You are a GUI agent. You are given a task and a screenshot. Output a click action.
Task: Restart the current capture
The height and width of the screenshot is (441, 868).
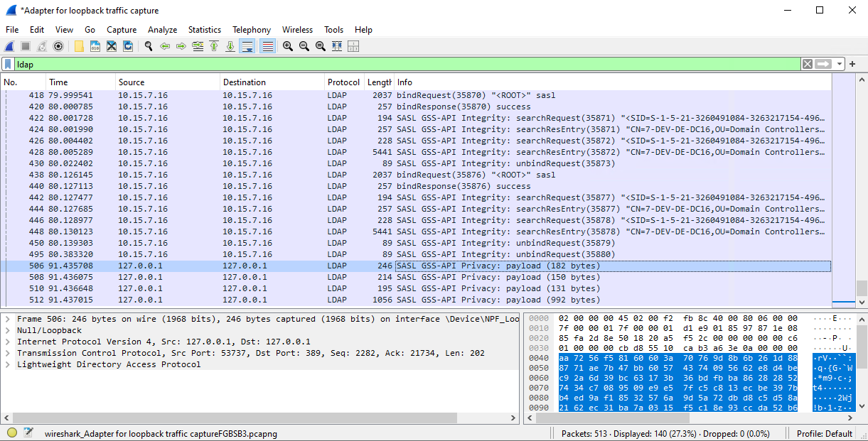[x=42, y=46]
